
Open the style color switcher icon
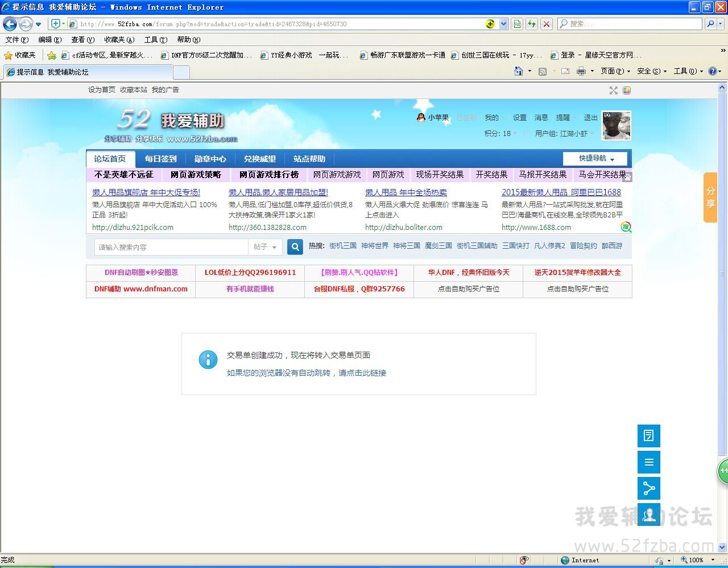click(x=626, y=90)
